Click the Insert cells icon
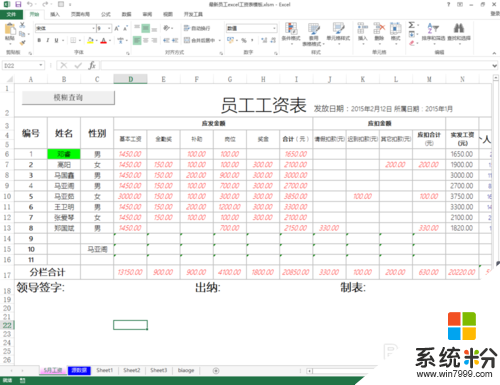500x385 pixels. pos(362,28)
